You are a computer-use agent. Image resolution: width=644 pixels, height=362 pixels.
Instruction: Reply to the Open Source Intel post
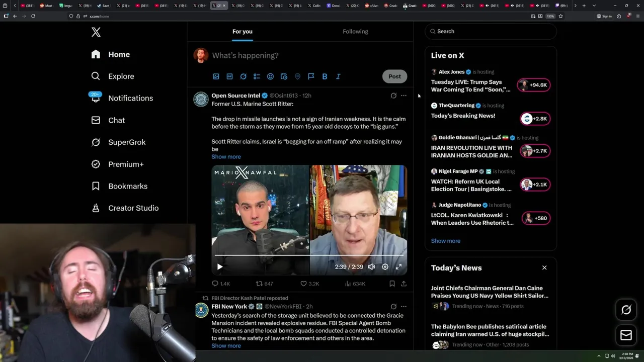[220, 284]
